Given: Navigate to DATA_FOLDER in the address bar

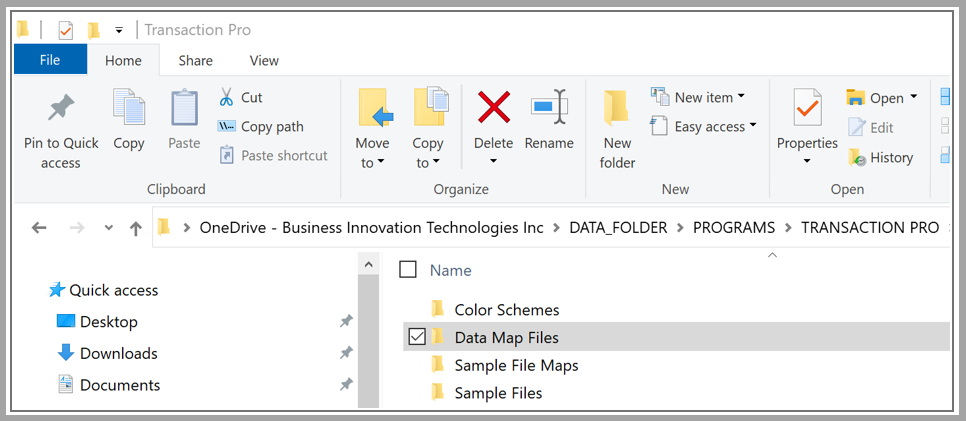Looking at the screenshot, I should (618, 228).
